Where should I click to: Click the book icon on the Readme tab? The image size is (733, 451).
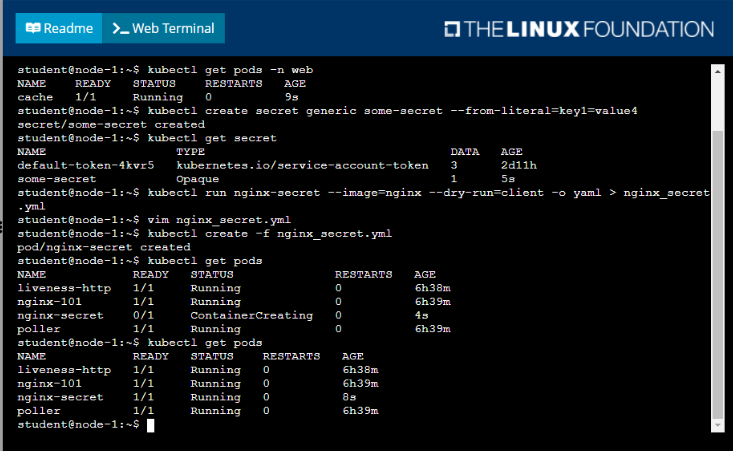[34, 28]
